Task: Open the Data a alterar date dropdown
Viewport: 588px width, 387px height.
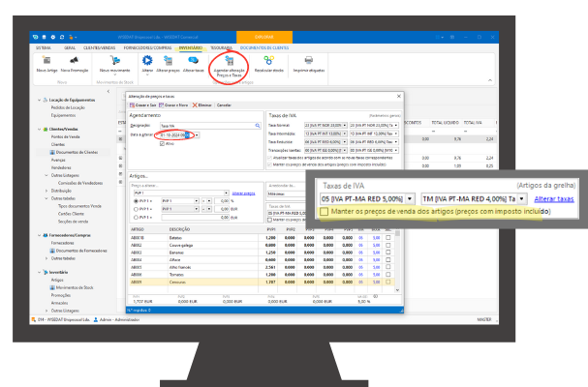Action: tap(197, 135)
